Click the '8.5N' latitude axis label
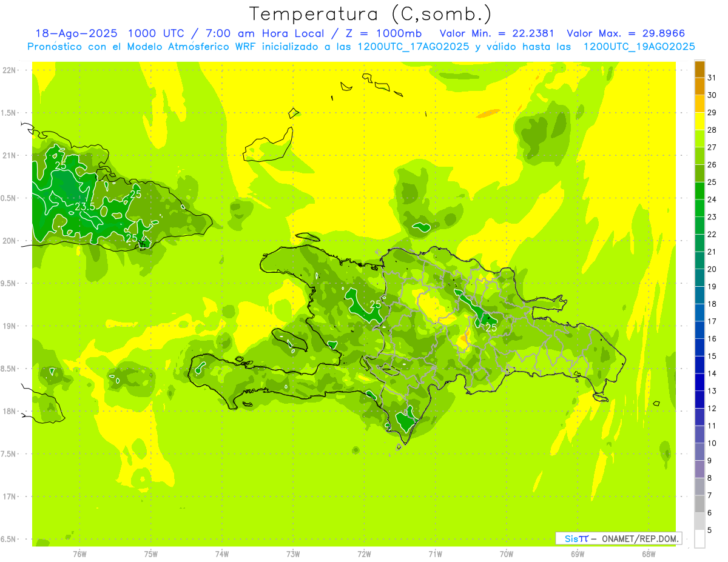 pyautogui.click(x=9, y=369)
